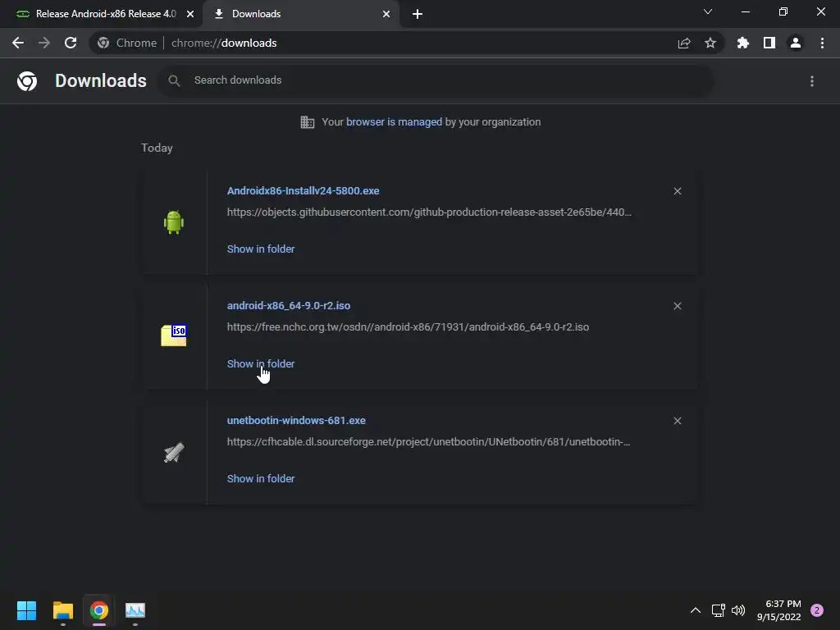Click the forward navigation arrow
Screen dimensions: 840x630
tap(44, 43)
